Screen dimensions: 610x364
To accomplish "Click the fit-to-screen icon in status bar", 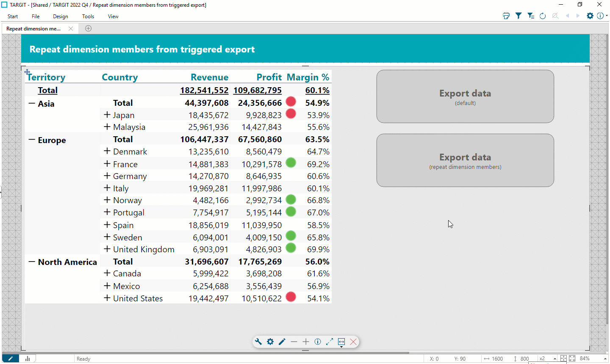I will pos(572,358).
